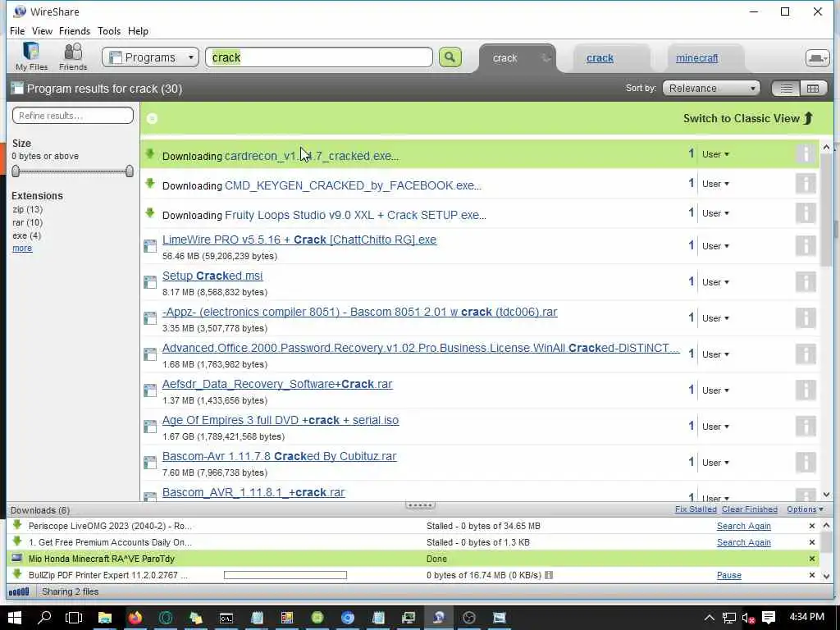Click info icon for CMD_KEYGEN_CRACKED row

(806, 184)
